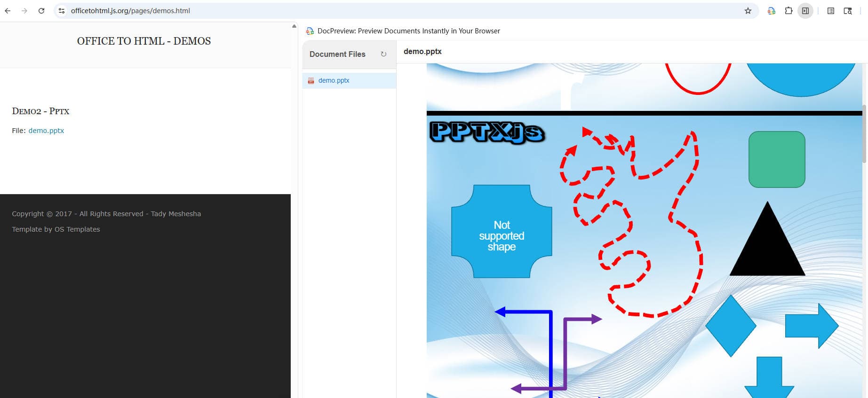Click the 'Template by OS Templates' footer text
This screenshot has width=868, height=398.
click(x=56, y=229)
